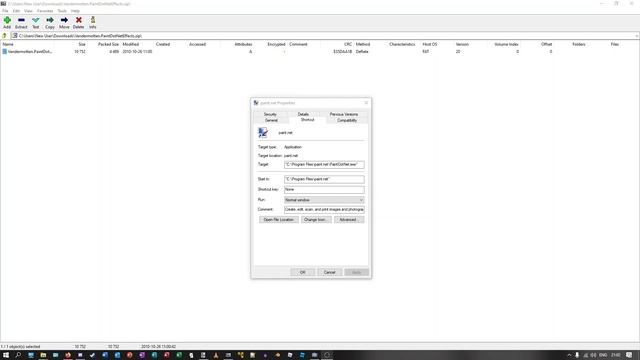Select the Shortcut tab

pos(307,120)
